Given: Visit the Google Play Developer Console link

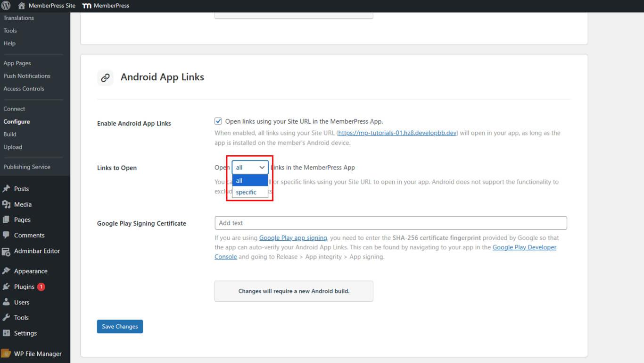Looking at the screenshot, I should click(x=524, y=247).
